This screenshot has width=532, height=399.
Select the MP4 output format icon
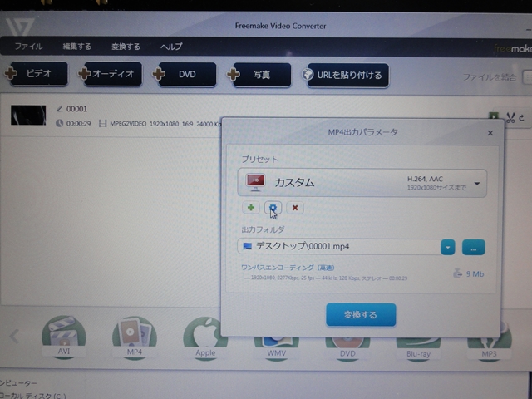coord(135,337)
